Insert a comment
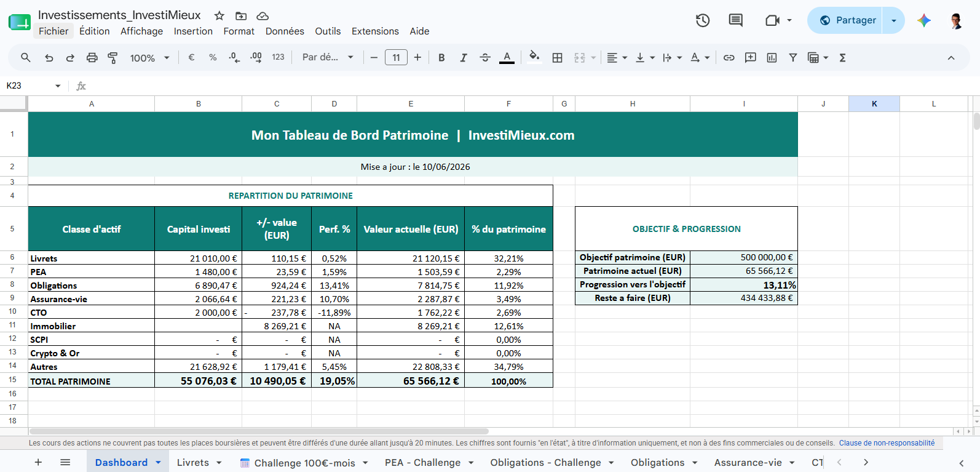 [x=750, y=57]
